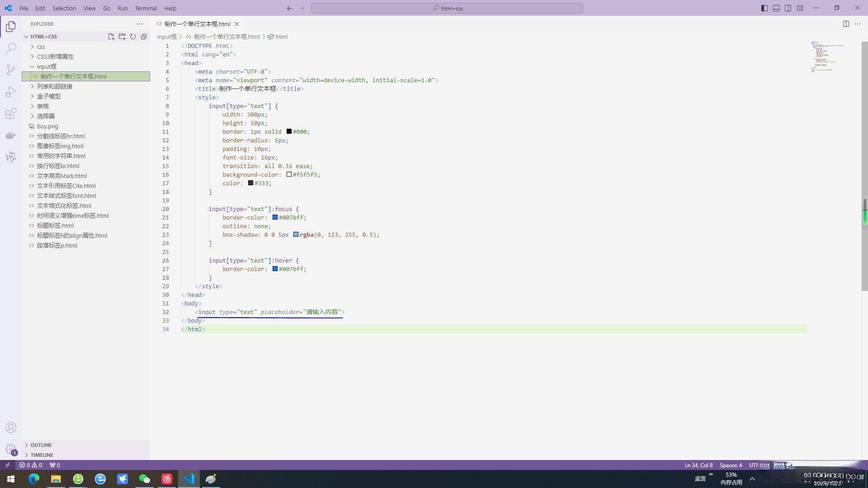Open the rgba box-shadow color swatch
The width and height of the screenshot is (868, 488).
click(296, 235)
